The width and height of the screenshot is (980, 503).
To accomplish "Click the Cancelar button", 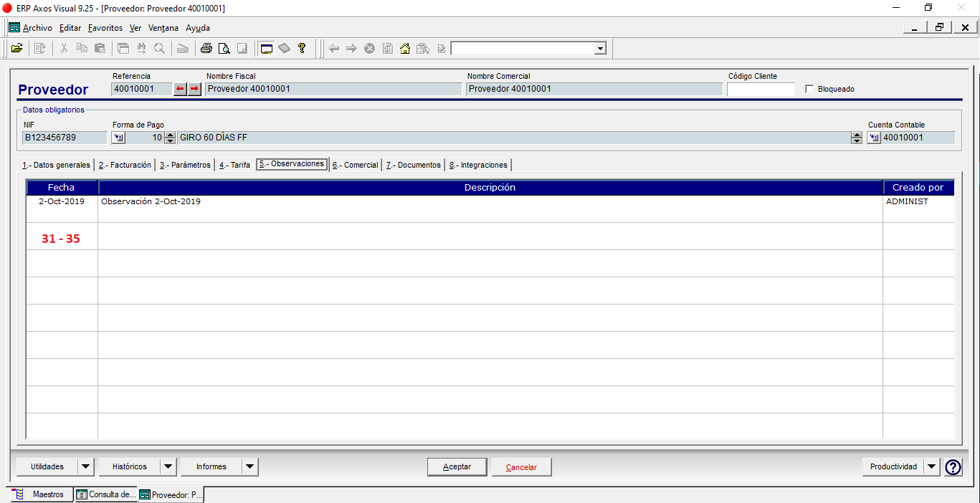I will pyautogui.click(x=521, y=466).
